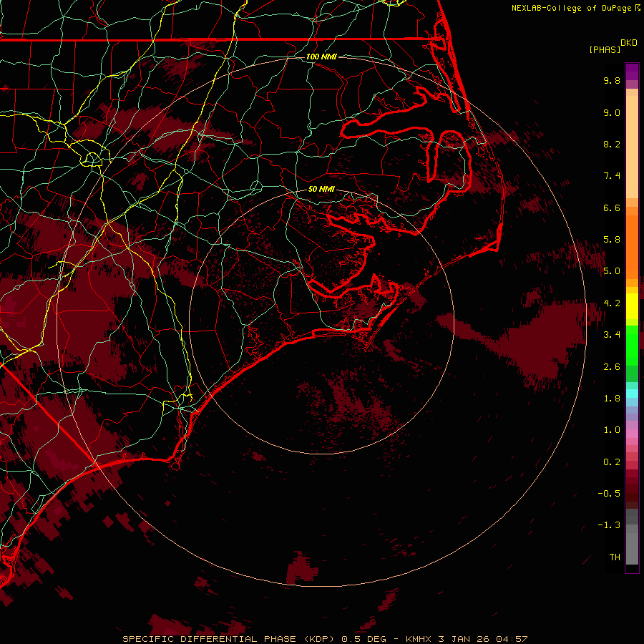Click the NEXLAB-College of DuPage label
644x644 pixels.
571,8
